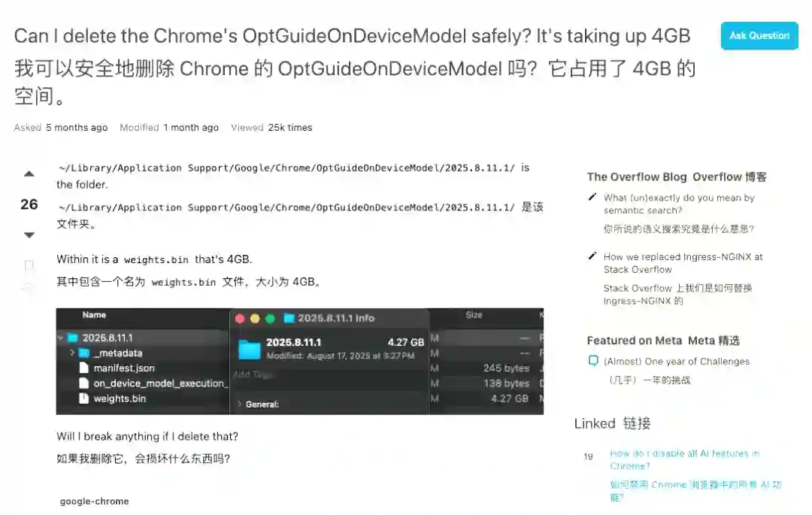The height and width of the screenshot is (515, 812).
Task: Click the Meta speech bubble icon
Action: pyautogui.click(x=593, y=361)
